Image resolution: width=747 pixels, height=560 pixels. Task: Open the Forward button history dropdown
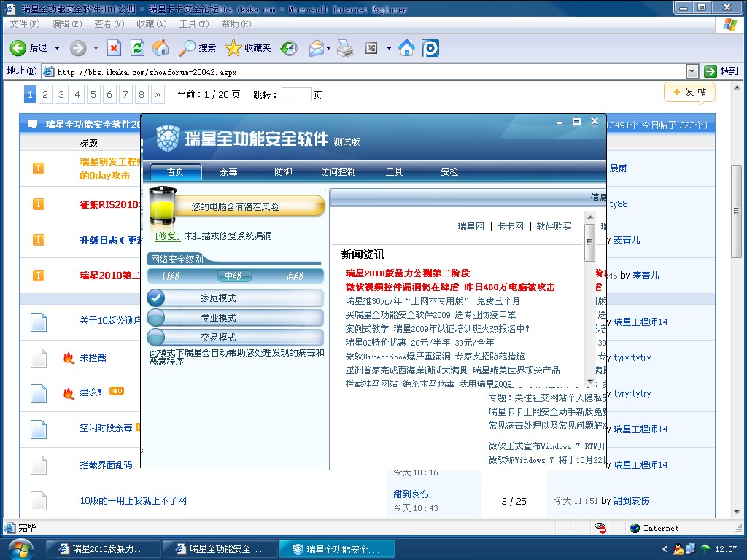(x=96, y=48)
